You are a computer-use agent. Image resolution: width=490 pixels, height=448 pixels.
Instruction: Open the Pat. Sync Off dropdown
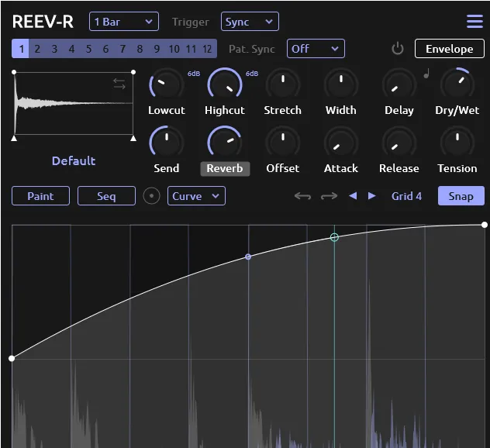tap(316, 49)
